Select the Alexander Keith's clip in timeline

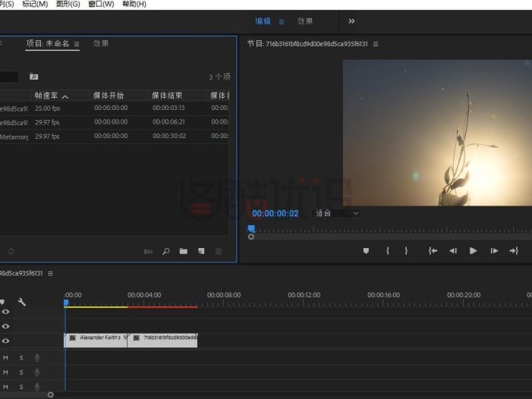point(96,341)
